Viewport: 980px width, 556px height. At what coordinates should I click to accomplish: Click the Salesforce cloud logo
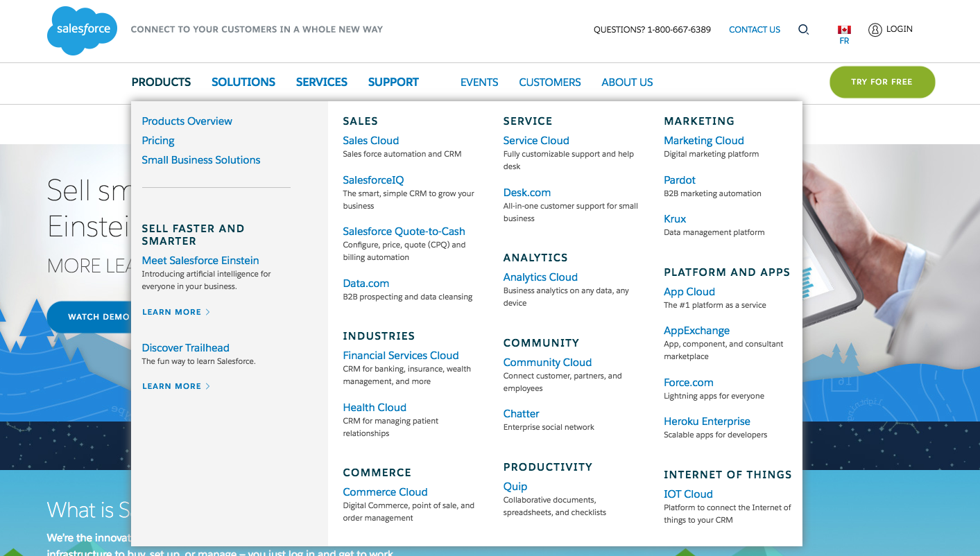pos(81,31)
